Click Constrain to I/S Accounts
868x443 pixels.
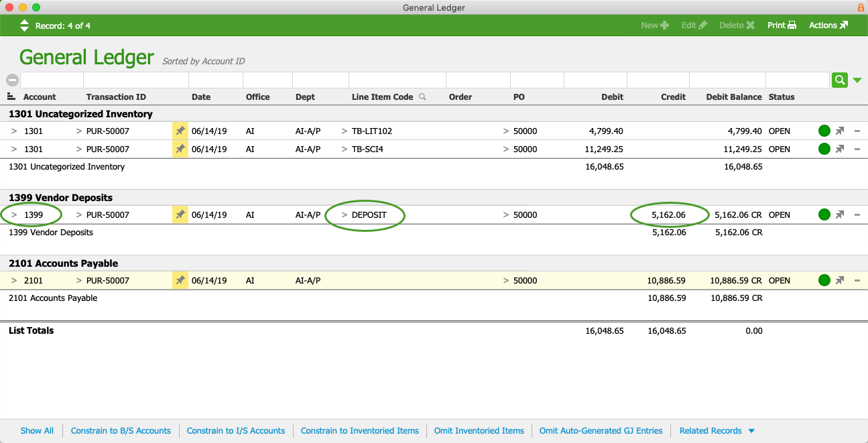(x=236, y=431)
